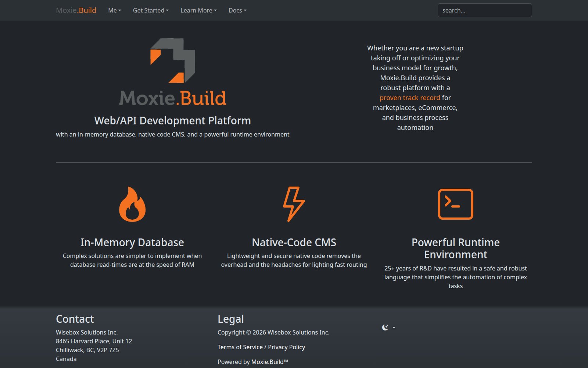This screenshot has width=588, height=368.
Task: Go to the Moxie.Build navbar brand link
Action: pyautogui.click(x=76, y=10)
